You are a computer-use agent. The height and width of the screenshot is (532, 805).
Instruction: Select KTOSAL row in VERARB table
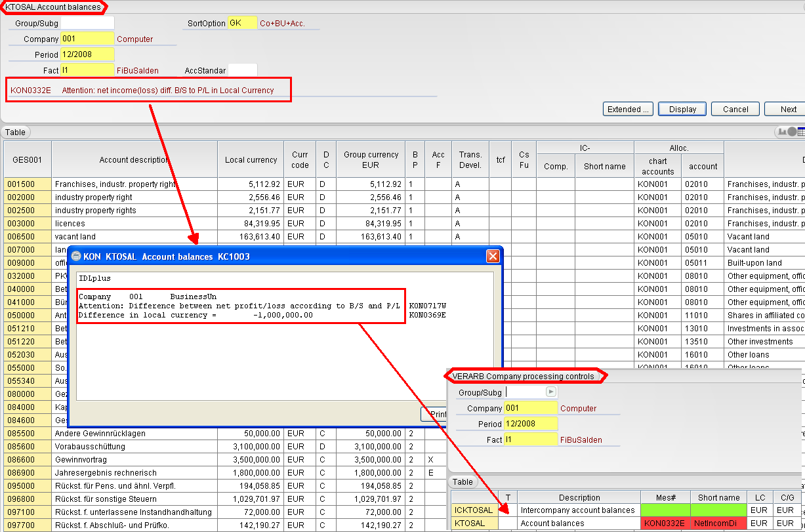click(x=474, y=523)
